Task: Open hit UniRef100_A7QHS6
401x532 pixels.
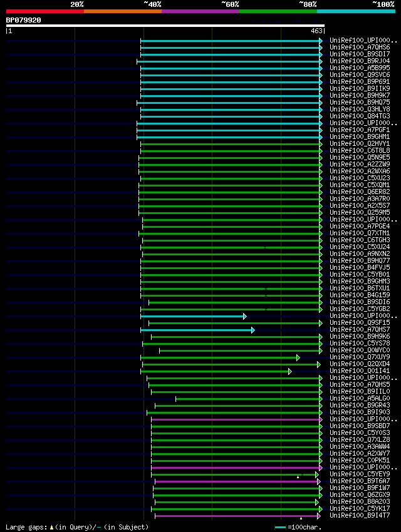Action: [360, 47]
